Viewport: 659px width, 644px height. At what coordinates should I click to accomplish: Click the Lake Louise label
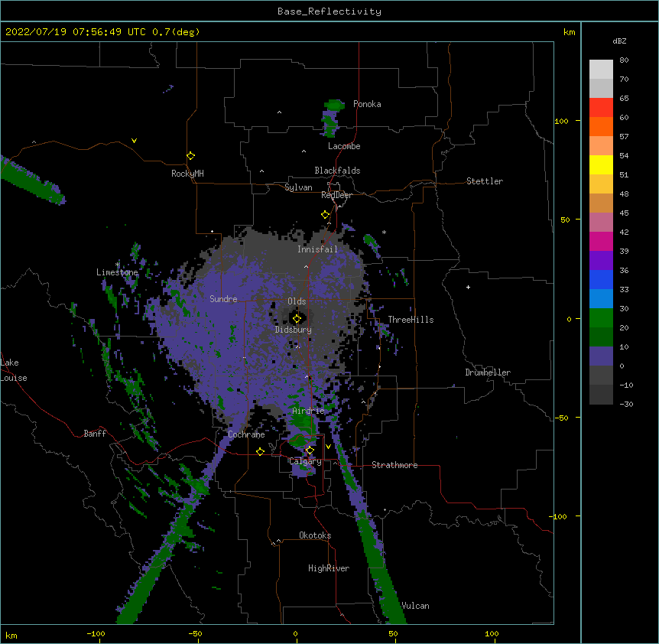coord(12,370)
